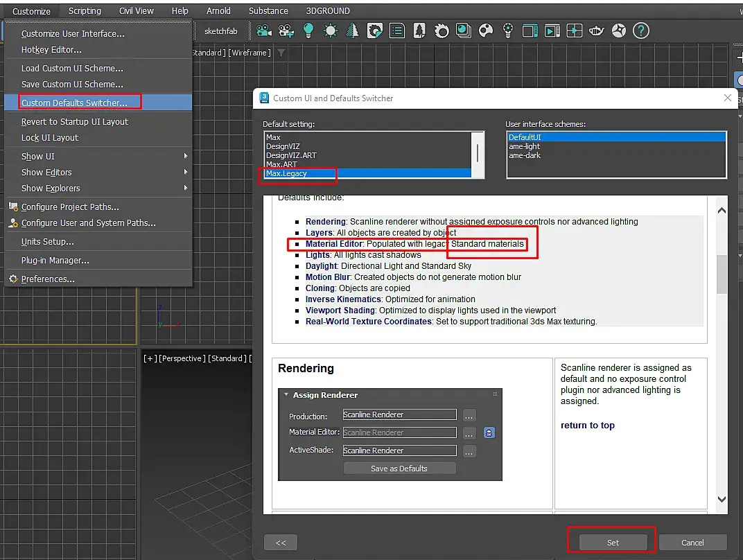This screenshot has width=743, height=560.
Task: Click the checklist document toolbar icon
Action: coord(396,30)
